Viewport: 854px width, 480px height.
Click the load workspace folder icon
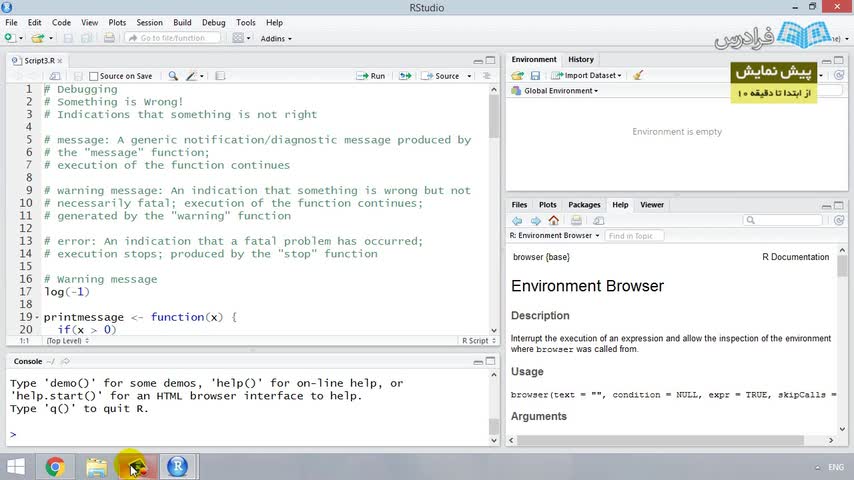tap(517, 75)
